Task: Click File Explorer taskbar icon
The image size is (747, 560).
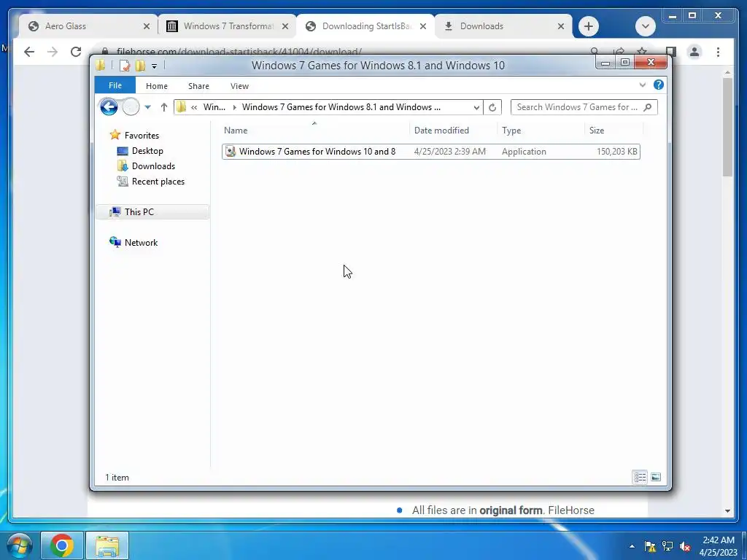Action: point(107,545)
